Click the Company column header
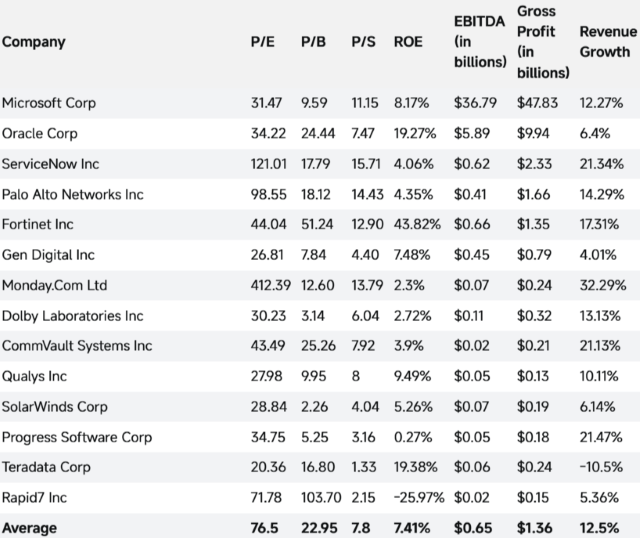The image size is (640, 538). pyautogui.click(x=33, y=42)
